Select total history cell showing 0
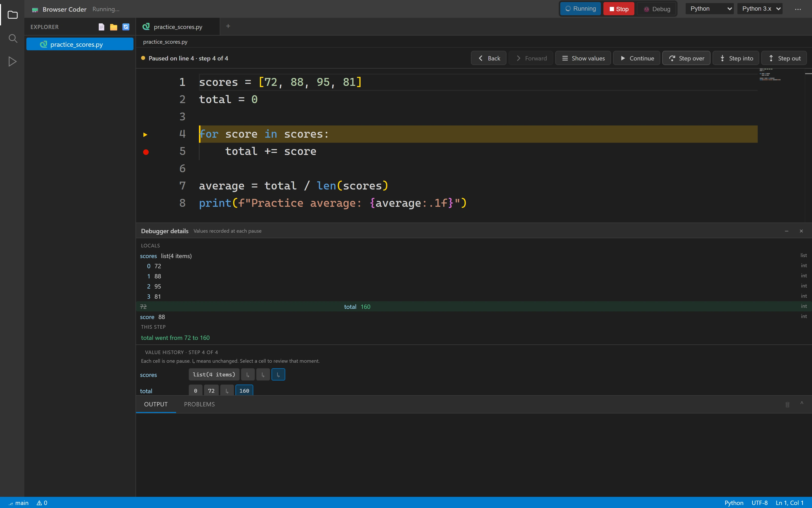 click(195, 390)
